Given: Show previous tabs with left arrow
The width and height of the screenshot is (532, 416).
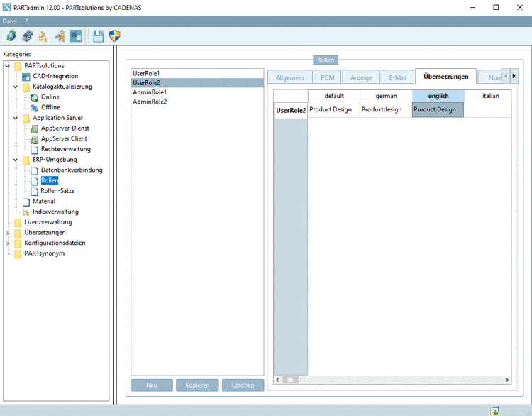Looking at the screenshot, I should click(x=506, y=76).
